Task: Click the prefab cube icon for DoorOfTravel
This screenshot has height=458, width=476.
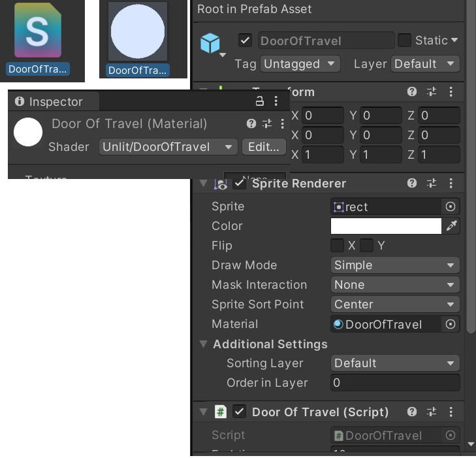Action: (210, 43)
